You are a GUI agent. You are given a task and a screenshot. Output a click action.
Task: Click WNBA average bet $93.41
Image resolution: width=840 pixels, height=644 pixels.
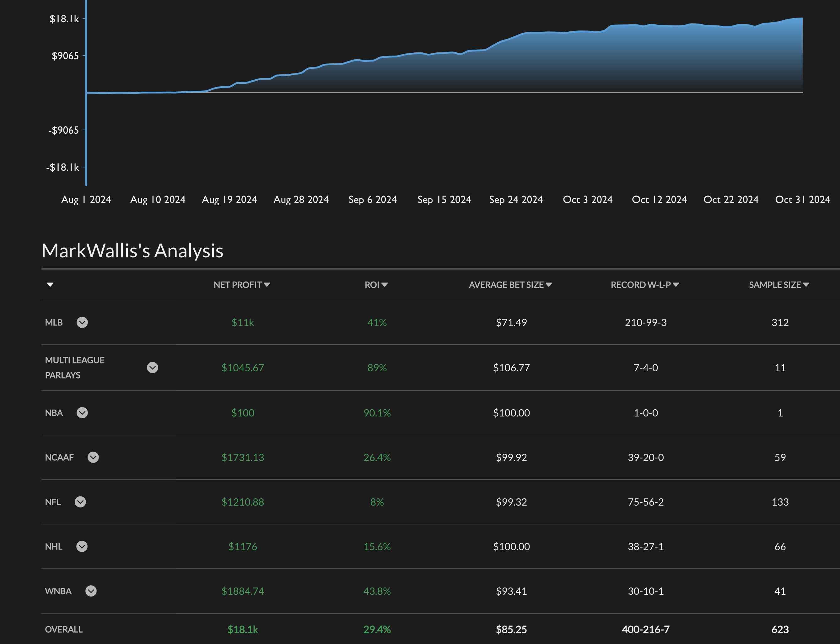(x=511, y=591)
